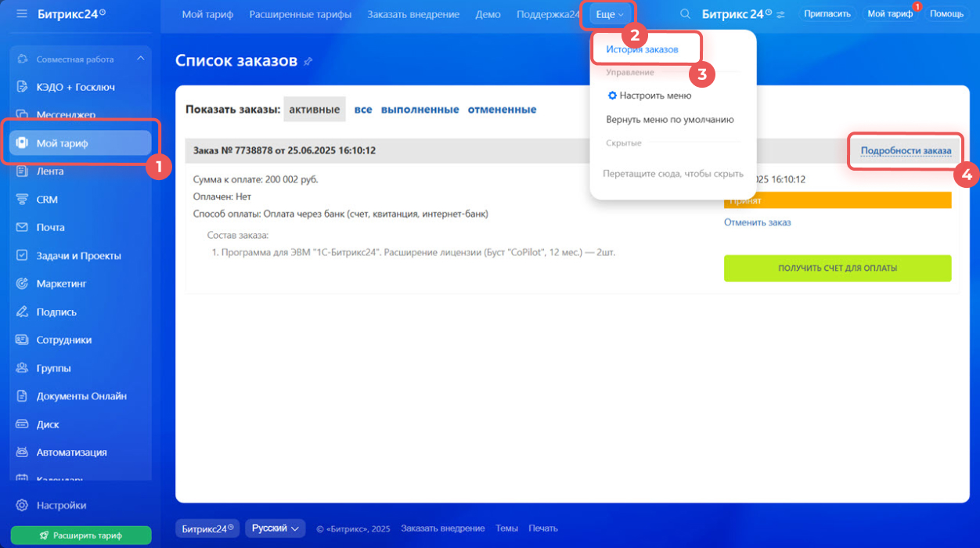Click the Совместная работа section icon
Image resolution: width=980 pixels, height=548 pixels.
[x=23, y=59]
